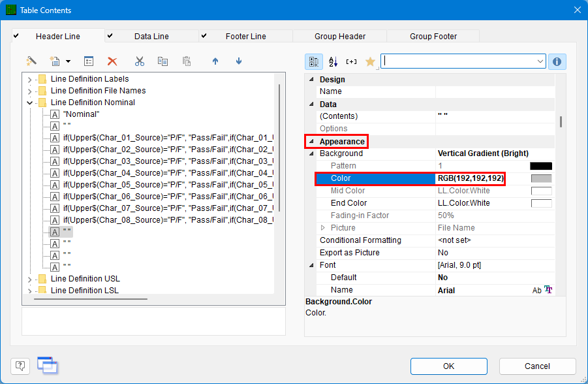Open the insert element dropdown arrow

point(68,61)
